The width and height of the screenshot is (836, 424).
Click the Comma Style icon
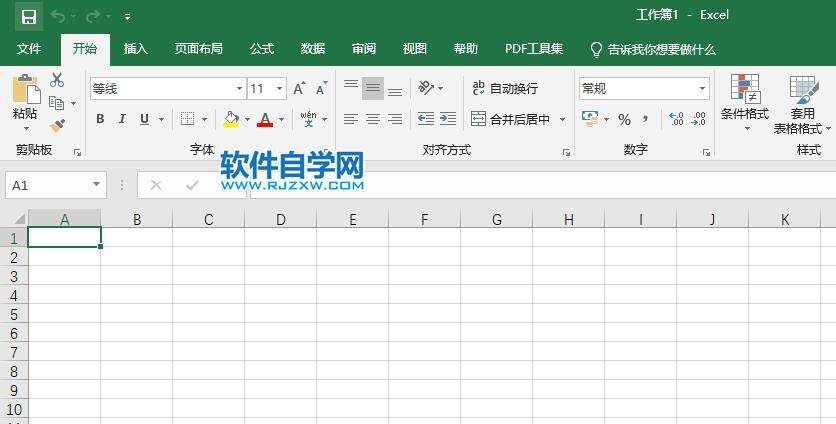coord(645,119)
